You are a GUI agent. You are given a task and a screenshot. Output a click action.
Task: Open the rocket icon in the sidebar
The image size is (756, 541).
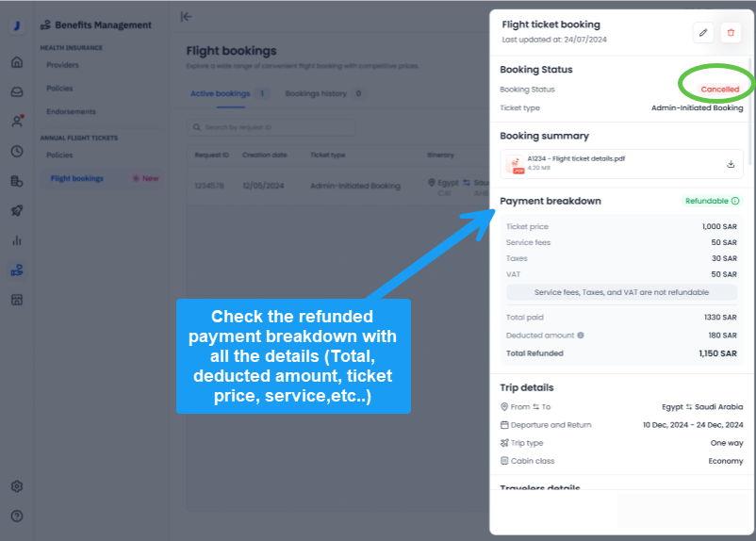tap(17, 210)
